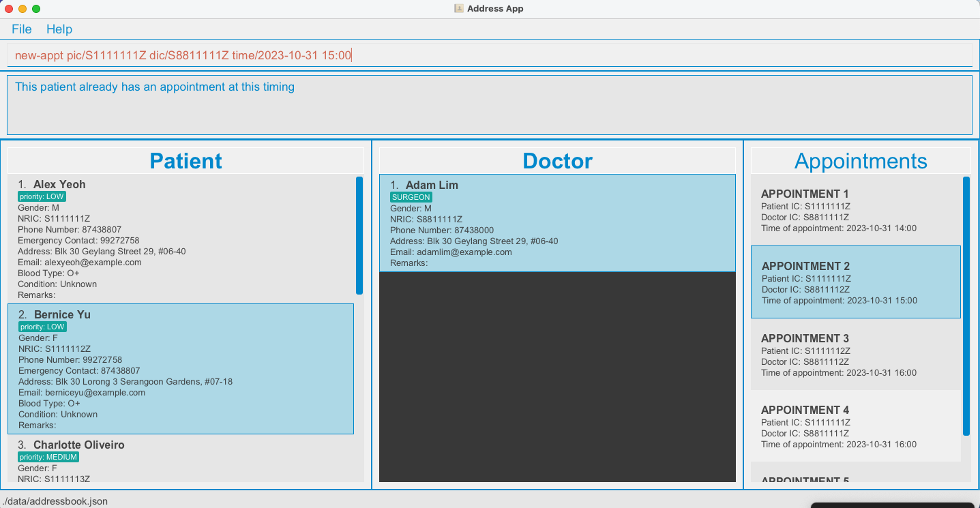
Task: Click the ./data/addressbook.json status bar path
Action: tap(55, 501)
